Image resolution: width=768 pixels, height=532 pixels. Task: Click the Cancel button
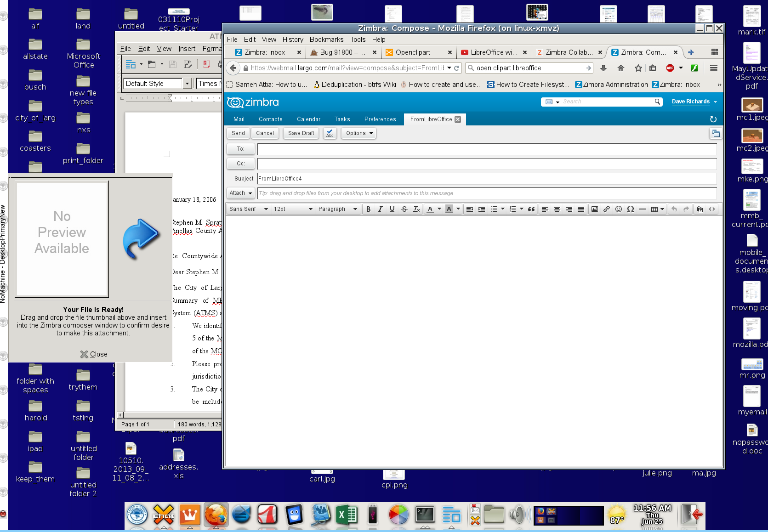pyautogui.click(x=265, y=133)
